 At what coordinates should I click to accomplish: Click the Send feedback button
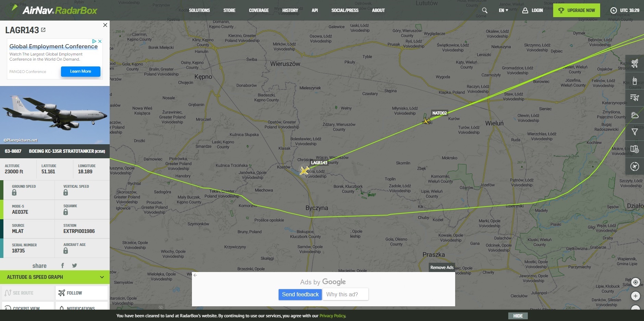[x=300, y=294]
